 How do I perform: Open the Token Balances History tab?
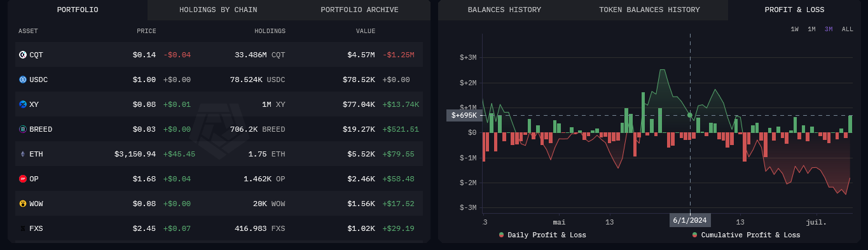point(649,10)
